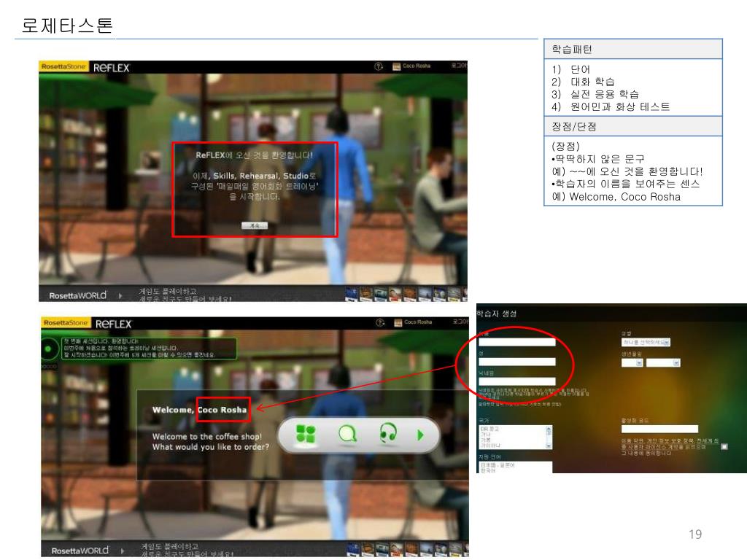747x560 pixels.
Task: Open the first birth date dropdown
Action: coord(632,363)
